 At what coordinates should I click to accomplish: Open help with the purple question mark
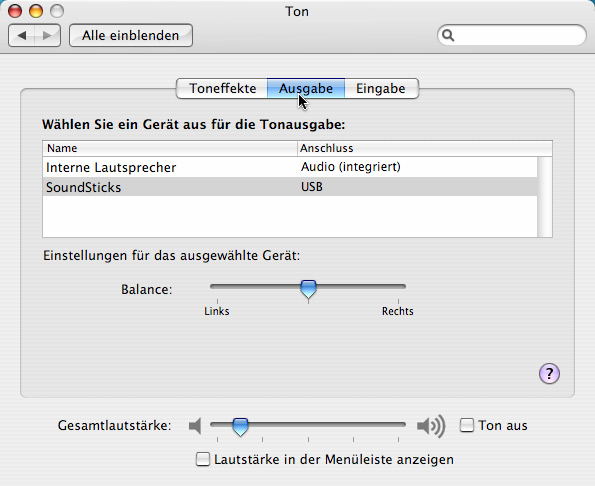pyautogui.click(x=549, y=373)
